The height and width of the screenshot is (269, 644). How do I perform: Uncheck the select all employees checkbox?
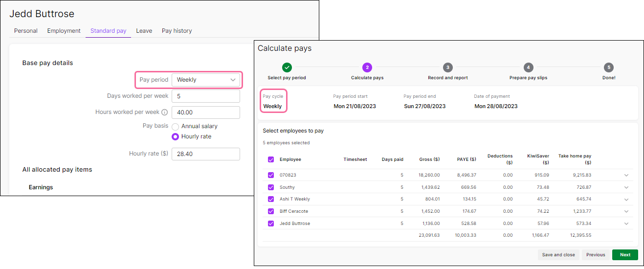point(271,159)
